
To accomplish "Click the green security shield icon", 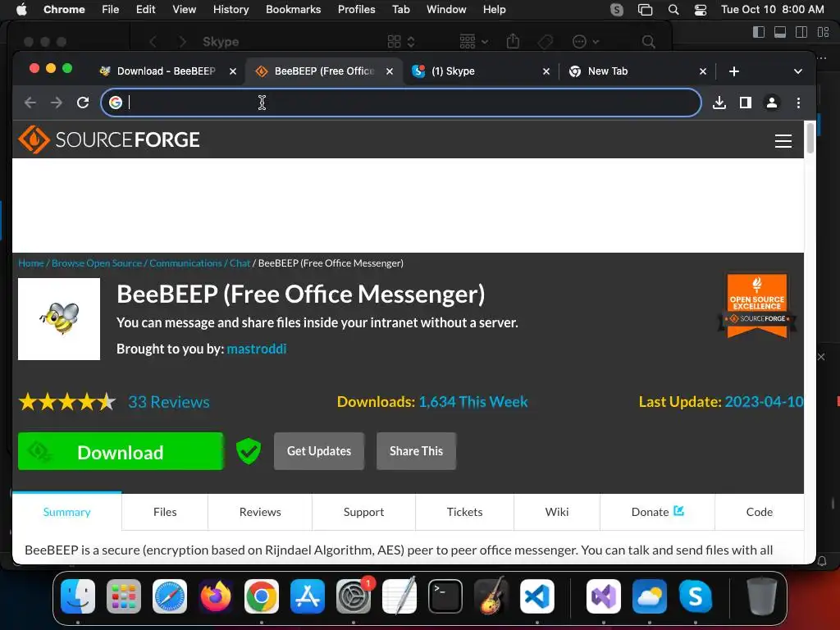I will click(249, 451).
